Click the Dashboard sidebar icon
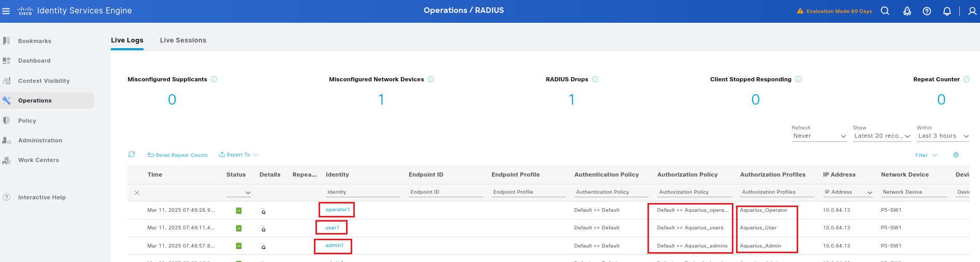Viewport: 980px width, 262px height. coord(7,61)
